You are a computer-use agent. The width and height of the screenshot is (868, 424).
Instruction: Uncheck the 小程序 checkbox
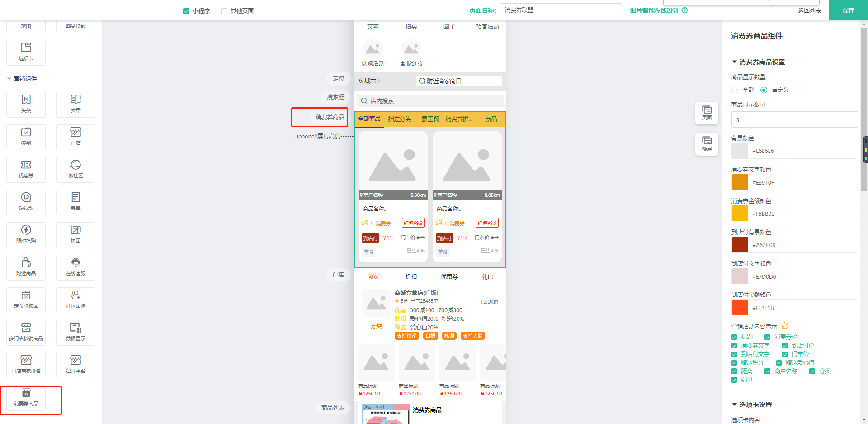point(186,11)
